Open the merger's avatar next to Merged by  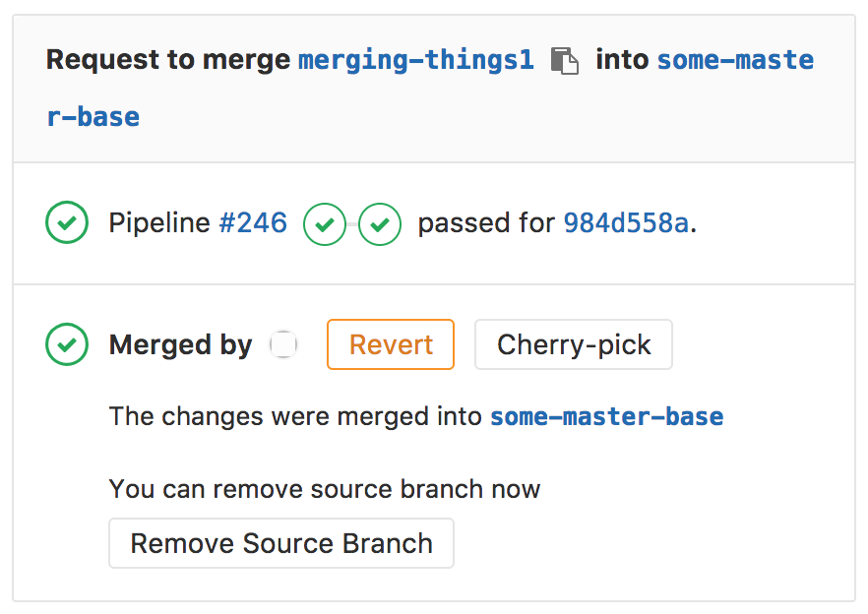(x=283, y=344)
